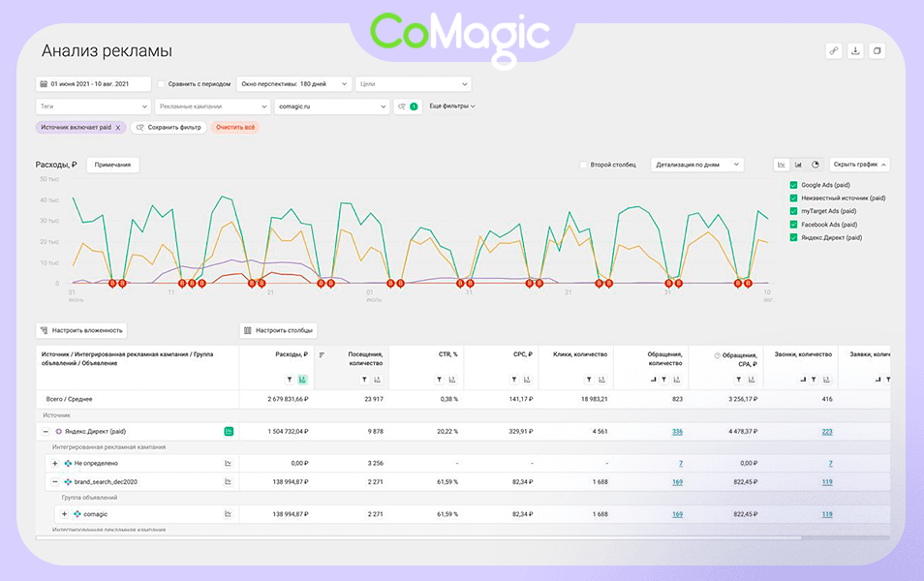
Task: Collapse the Яндекс.Директ (paid) row
Action: (x=46, y=431)
